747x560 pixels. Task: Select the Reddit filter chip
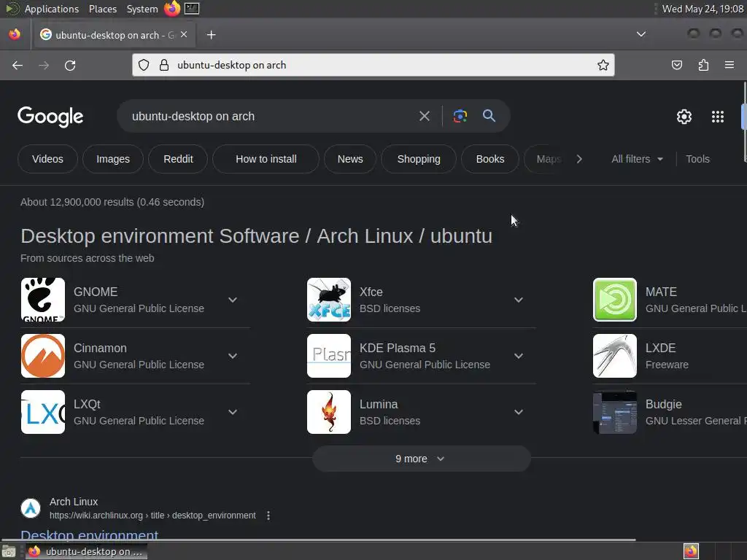pyautogui.click(x=178, y=159)
